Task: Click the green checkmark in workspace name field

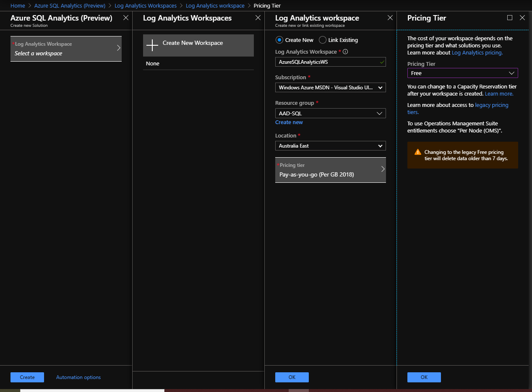Action: 382,62
